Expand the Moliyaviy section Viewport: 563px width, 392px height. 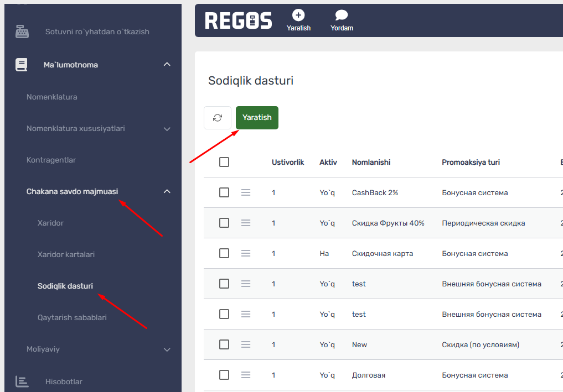pos(167,349)
